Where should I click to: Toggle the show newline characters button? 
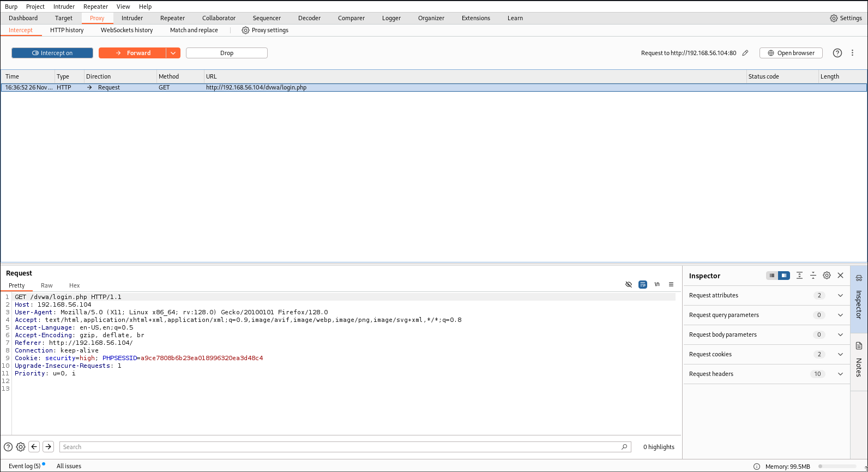point(657,284)
